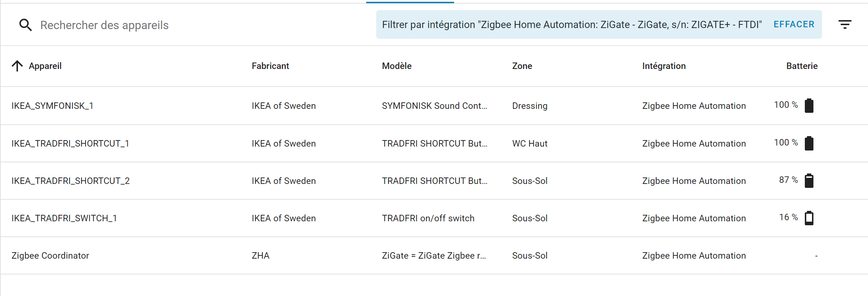868x296 pixels.
Task: Sort by the Intégration column
Action: coord(664,66)
